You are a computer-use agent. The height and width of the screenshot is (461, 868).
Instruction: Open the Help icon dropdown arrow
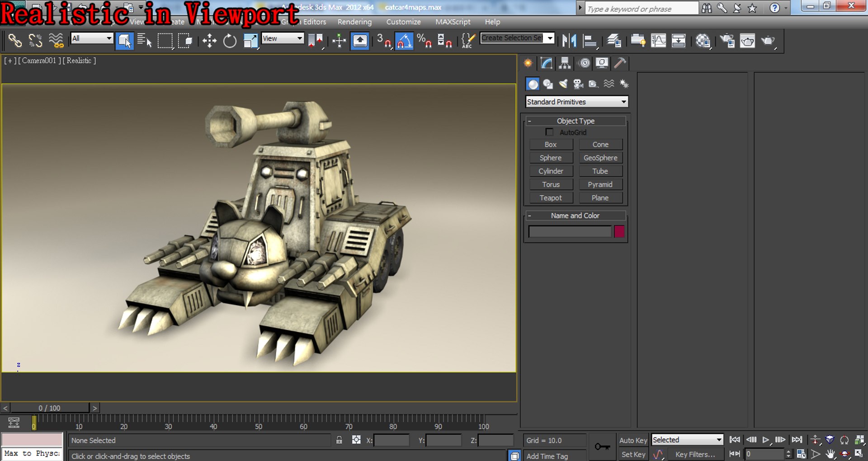(x=786, y=8)
